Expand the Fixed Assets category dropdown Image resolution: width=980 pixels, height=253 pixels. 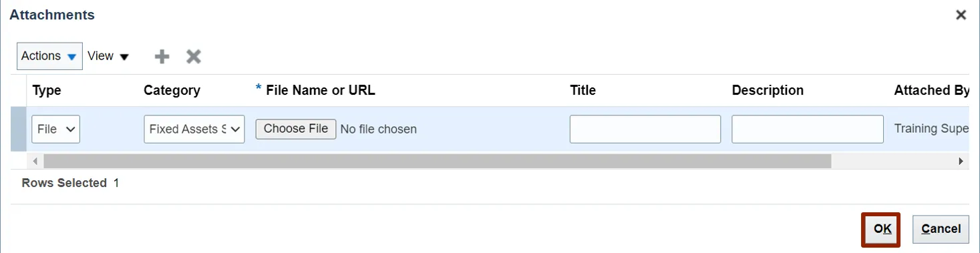[194, 129]
